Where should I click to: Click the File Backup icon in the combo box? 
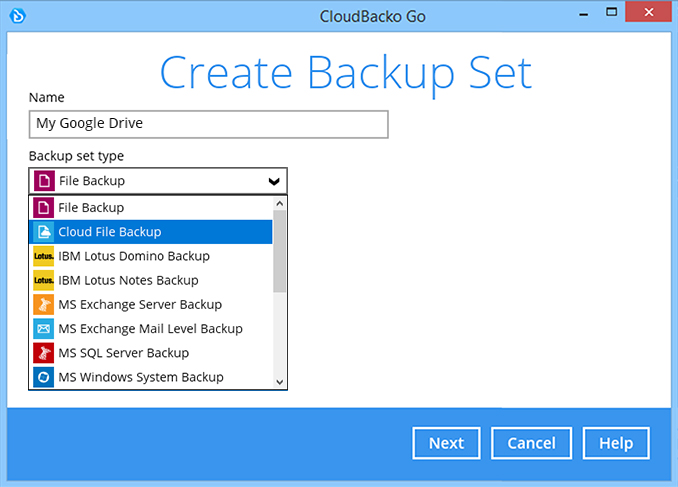pyautogui.click(x=44, y=181)
